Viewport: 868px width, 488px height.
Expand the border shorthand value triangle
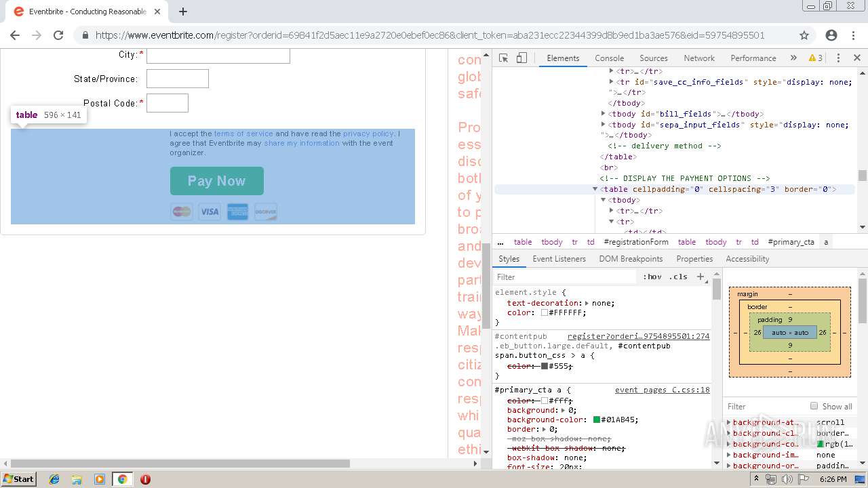[x=543, y=429]
